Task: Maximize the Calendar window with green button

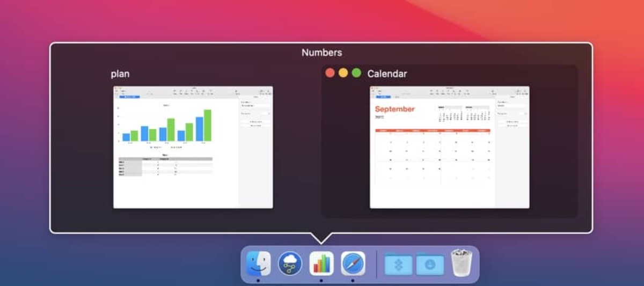Action: click(356, 73)
